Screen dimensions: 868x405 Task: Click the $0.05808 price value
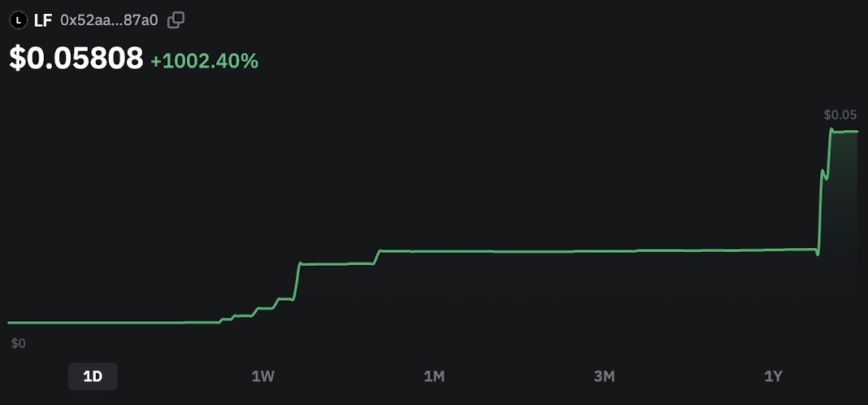point(76,59)
